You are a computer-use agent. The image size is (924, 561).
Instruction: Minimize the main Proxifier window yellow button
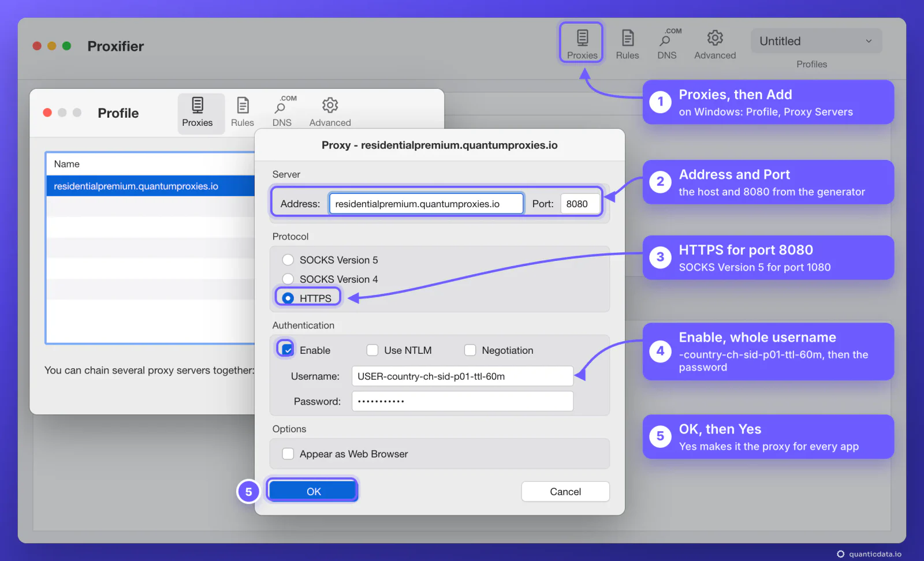(52, 46)
